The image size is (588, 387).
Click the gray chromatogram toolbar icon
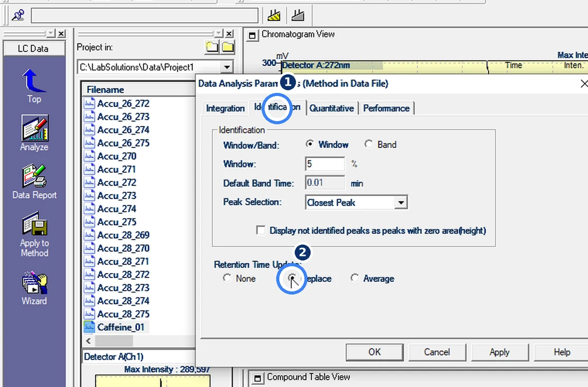coord(298,15)
